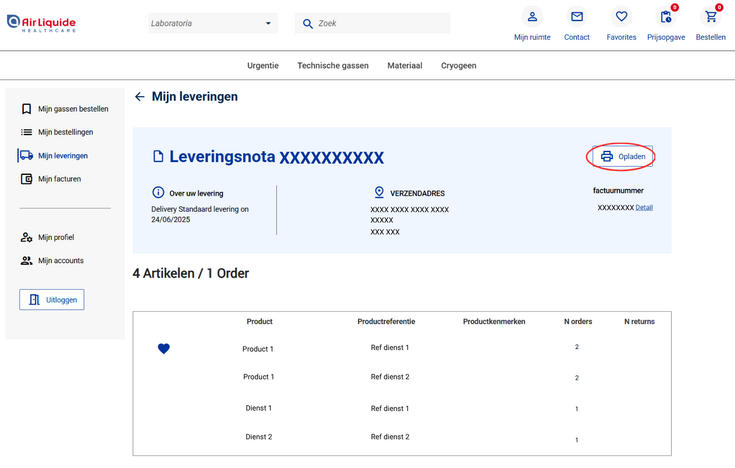Select the Cryogeen menu item
The image size is (735, 468).
(x=458, y=66)
